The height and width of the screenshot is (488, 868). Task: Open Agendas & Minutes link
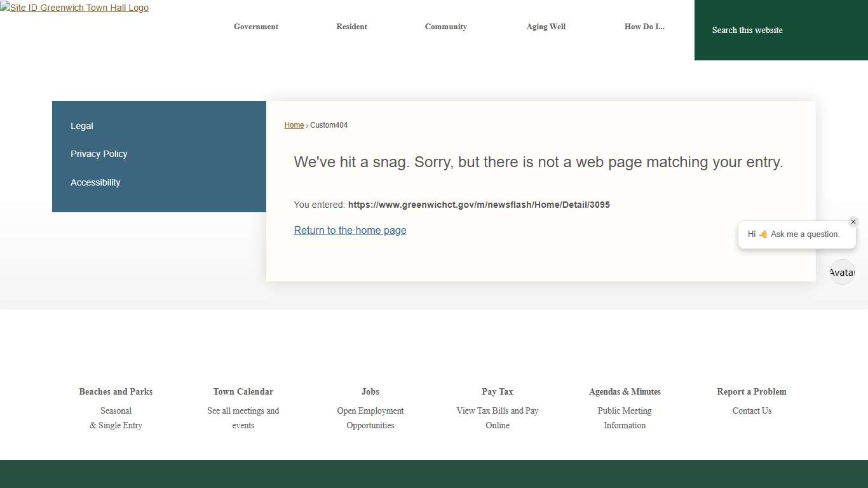point(625,391)
